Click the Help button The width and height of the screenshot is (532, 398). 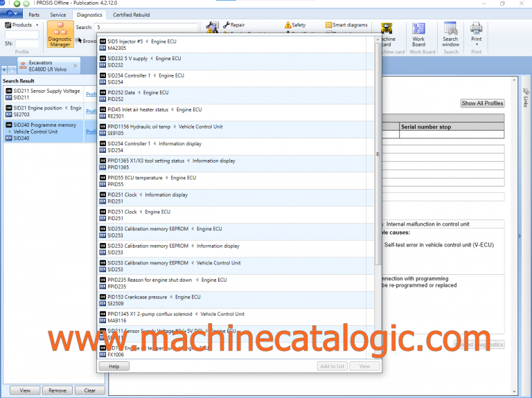tap(114, 366)
